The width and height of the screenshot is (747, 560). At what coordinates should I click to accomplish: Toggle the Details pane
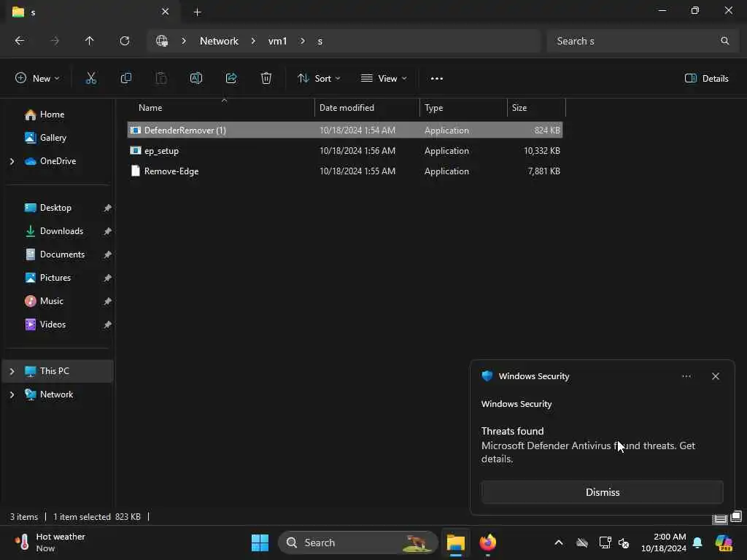(x=706, y=79)
